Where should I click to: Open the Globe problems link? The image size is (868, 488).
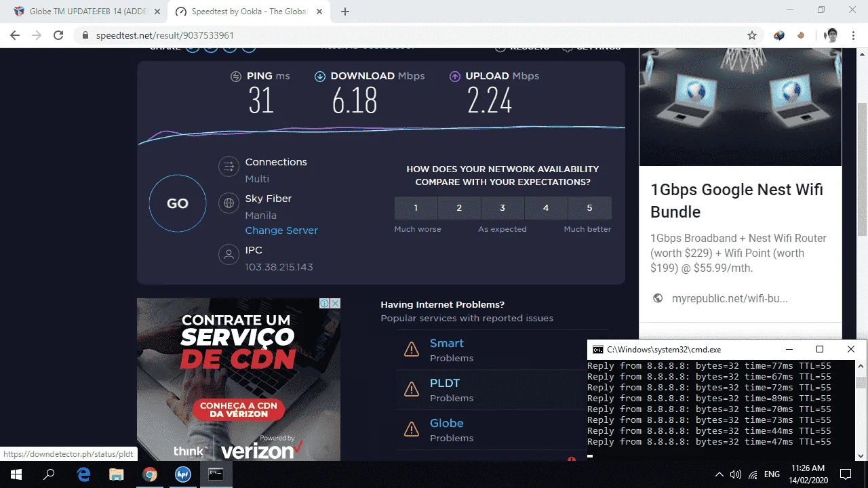point(447,424)
